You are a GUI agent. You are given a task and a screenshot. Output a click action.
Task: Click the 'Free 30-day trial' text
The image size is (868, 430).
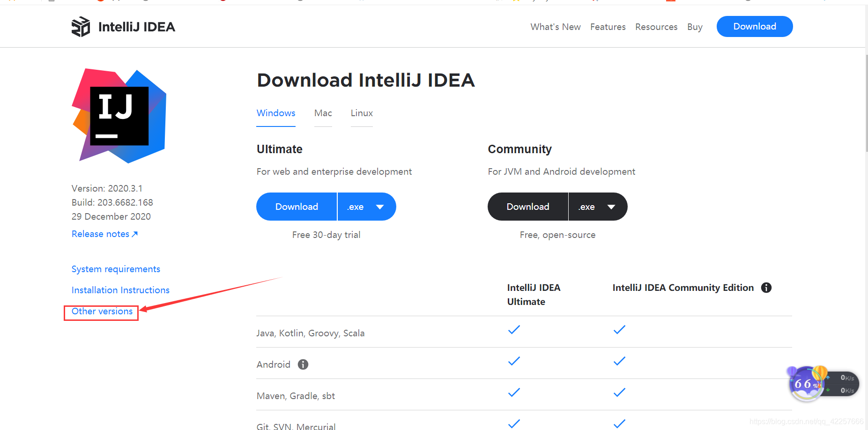click(326, 235)
